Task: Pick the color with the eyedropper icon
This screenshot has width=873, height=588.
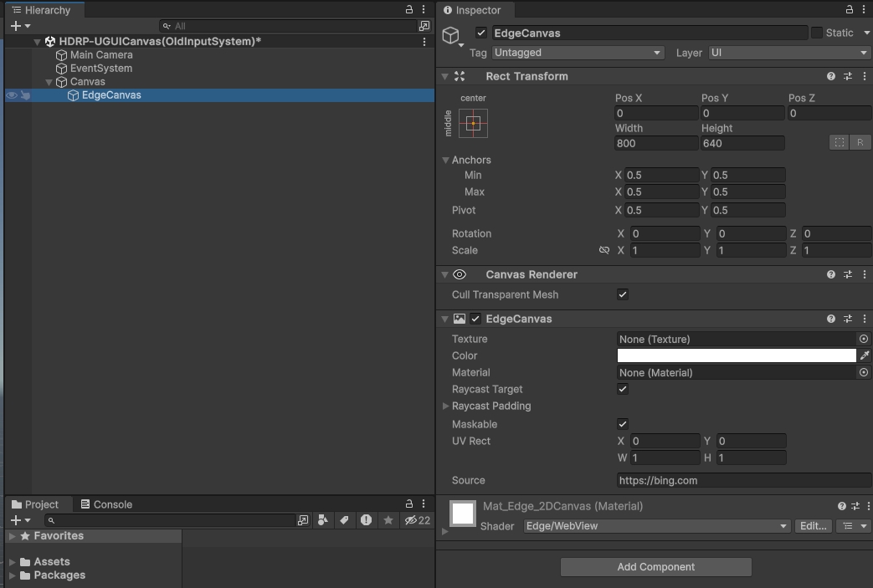Action: [x=865, y=355]
